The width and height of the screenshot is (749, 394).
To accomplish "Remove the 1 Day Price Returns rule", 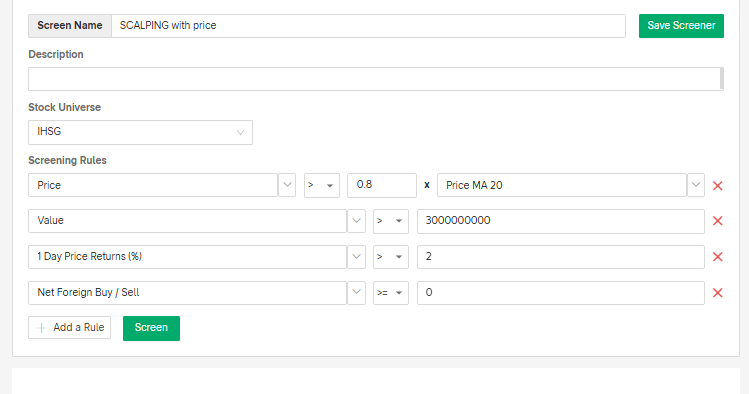I will tap(717, 257).
